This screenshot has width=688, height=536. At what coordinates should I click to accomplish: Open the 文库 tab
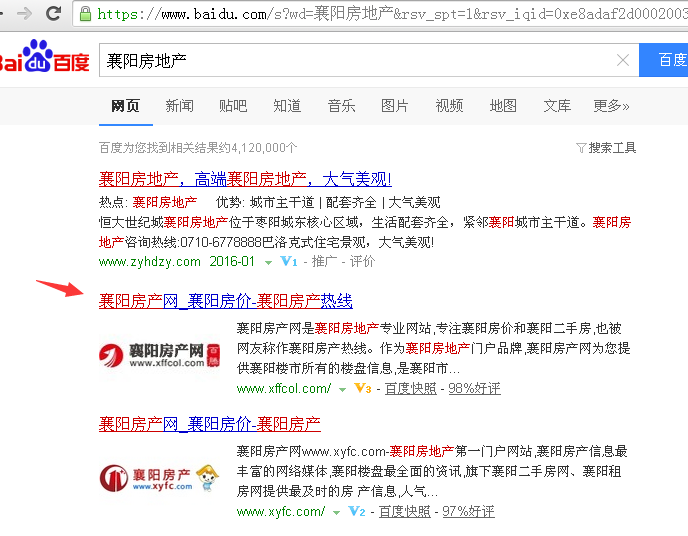click(557, 106)
